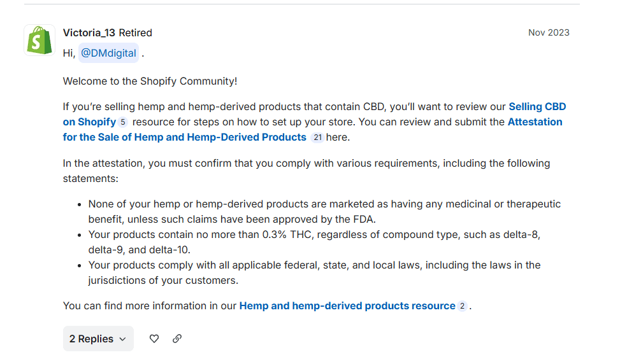Like the post with the heart icon
Image resolution: width=620 pixels, height=364 pixels.
pyautogui.click(x=154, y=339)
